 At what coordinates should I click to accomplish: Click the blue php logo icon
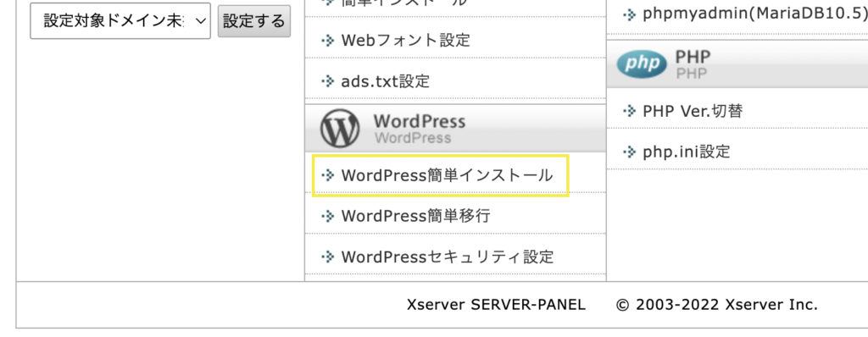click(x=643, y=64)
